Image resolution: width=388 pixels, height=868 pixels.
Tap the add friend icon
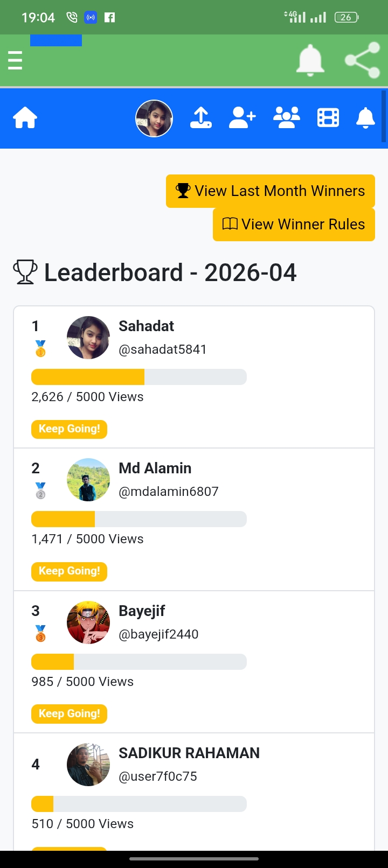click(242, 118)
